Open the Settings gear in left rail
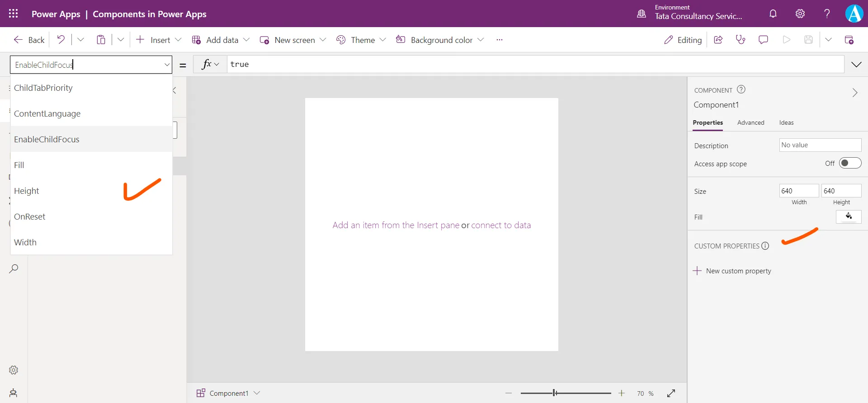Viewport: 868px width, 403px height. (14, 370)
